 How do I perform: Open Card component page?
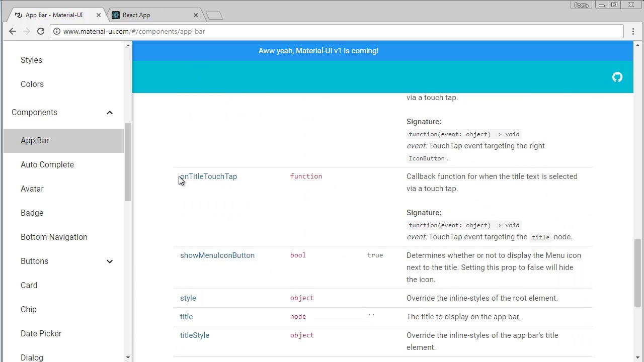click(x=29, y=285)
